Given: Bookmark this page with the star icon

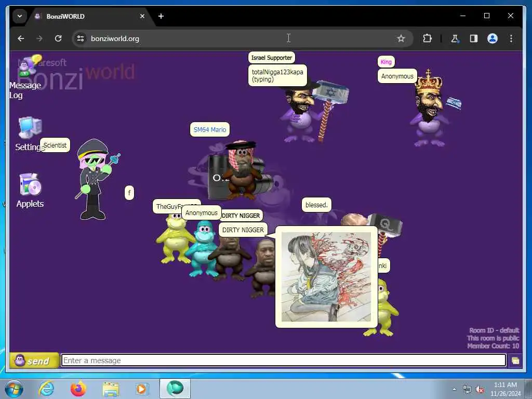Looking at the screenshot, I should (x=401, y=38).
